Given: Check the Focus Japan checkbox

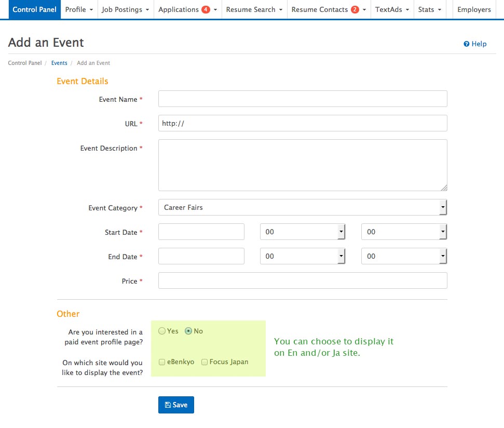Looking at the screenshot, I should click(x=205, y=362).
